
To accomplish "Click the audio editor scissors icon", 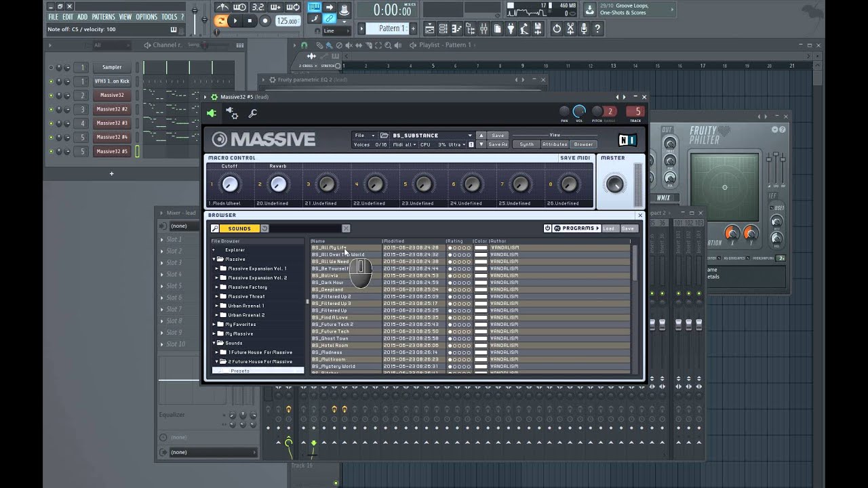I will pos(570,28).
